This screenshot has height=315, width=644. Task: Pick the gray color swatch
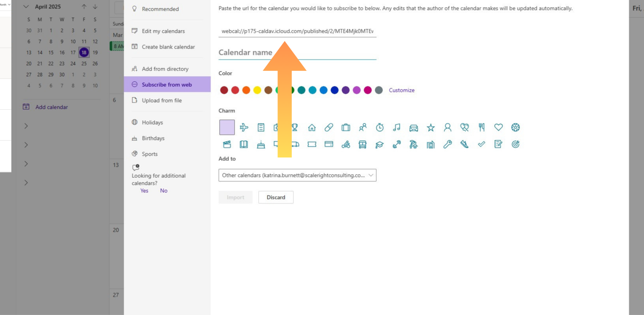379,90
